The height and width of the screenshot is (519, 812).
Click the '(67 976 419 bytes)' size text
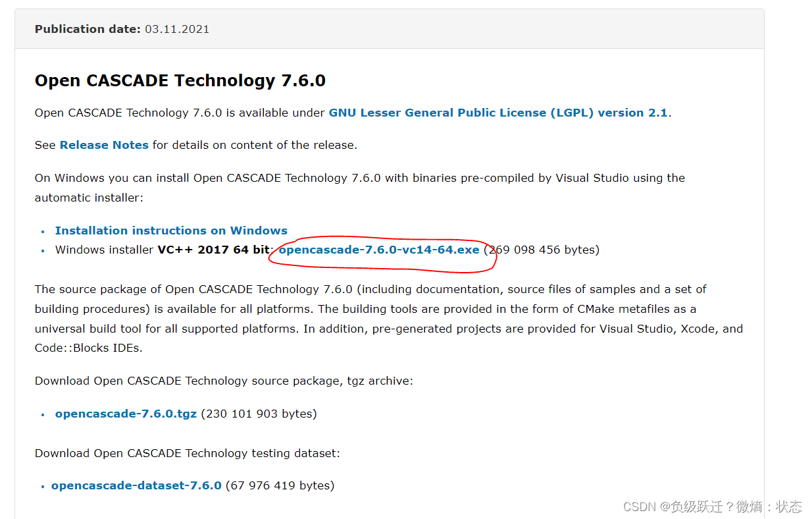click(x=280, y=485)
